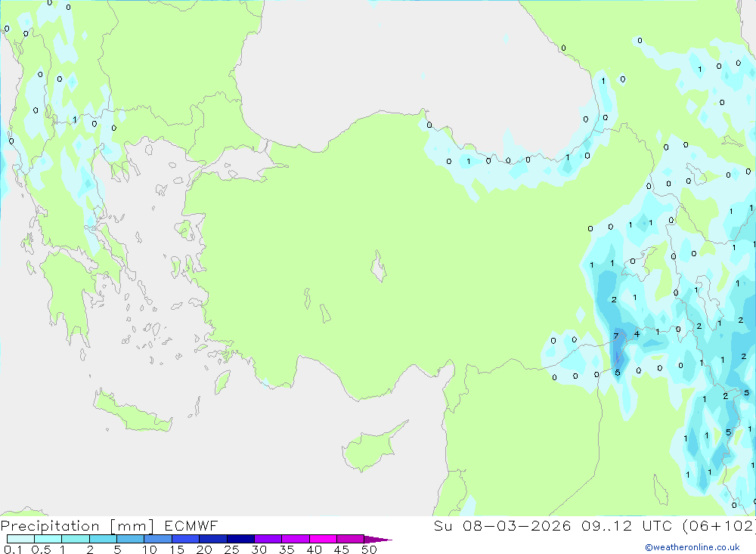Screen dimensions: 756x554
Task: Click the precipitation value '7' on the map
Action: click(x=615, y=336)
